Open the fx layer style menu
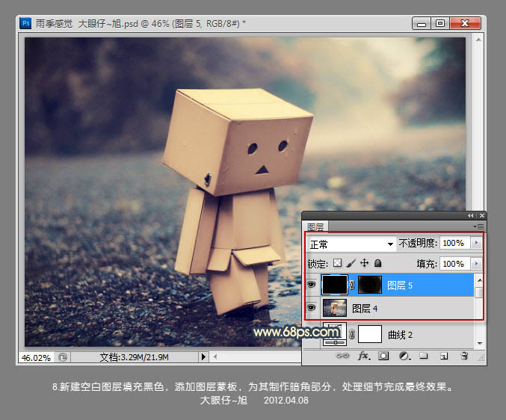The height and width of the screenshot is (420, 506). coord(364,356)
